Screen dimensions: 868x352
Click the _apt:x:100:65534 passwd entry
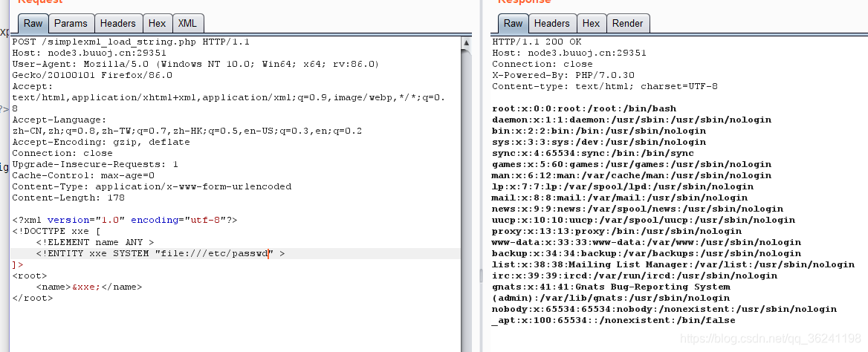click(x=614, y=320)
